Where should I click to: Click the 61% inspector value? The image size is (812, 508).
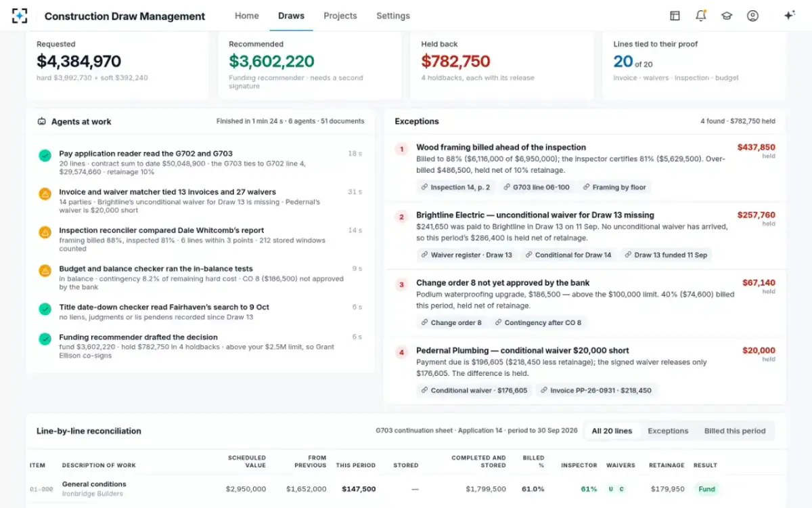tap(589, 488)
